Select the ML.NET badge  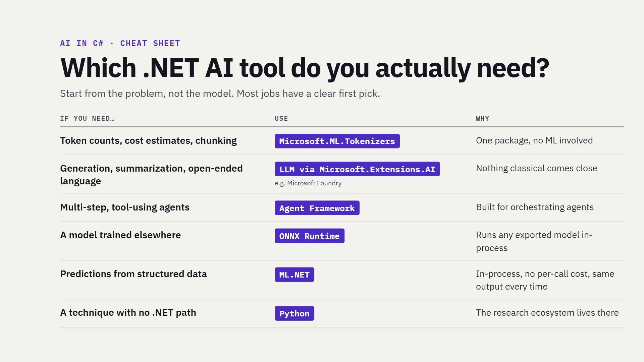pyautogui.click(x=294, y=275)
